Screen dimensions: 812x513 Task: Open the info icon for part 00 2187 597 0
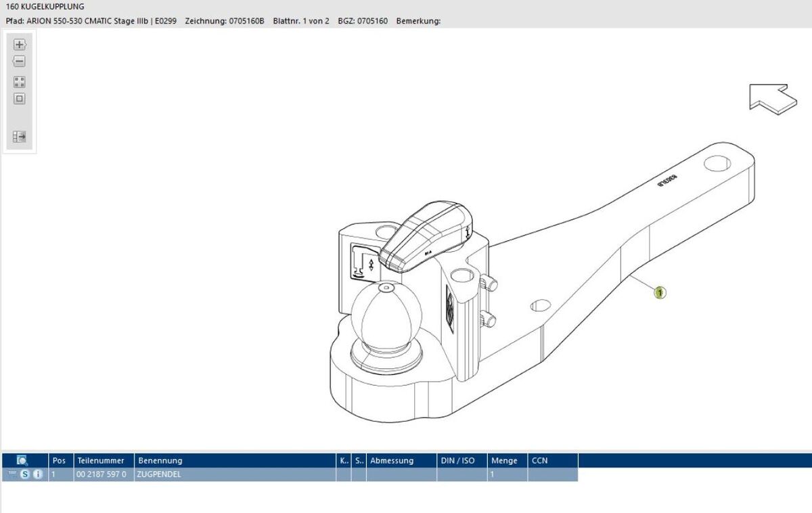38,474
